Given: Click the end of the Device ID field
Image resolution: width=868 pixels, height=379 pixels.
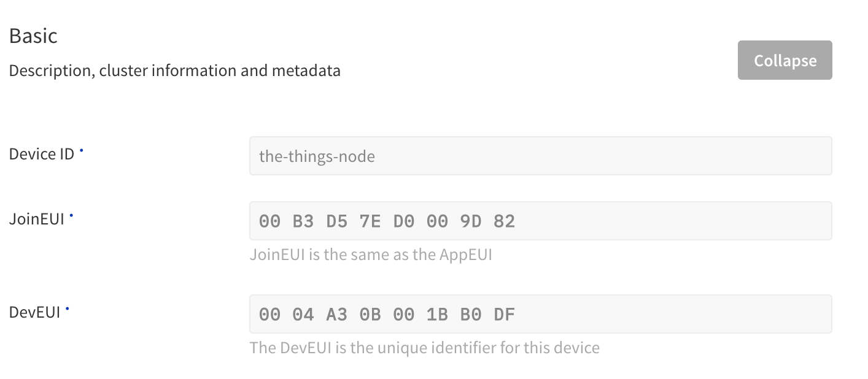Looking at the screenshot, I should tap(798, 156).
